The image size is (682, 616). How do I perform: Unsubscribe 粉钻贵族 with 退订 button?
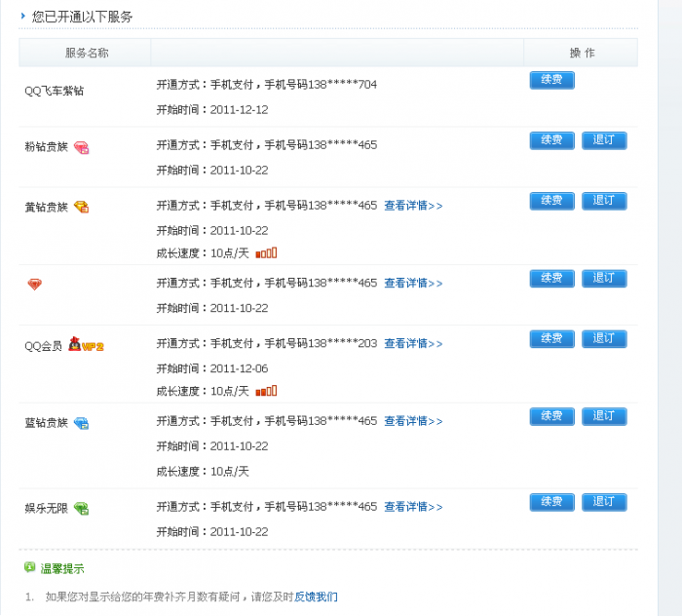(x=604, y=140)
